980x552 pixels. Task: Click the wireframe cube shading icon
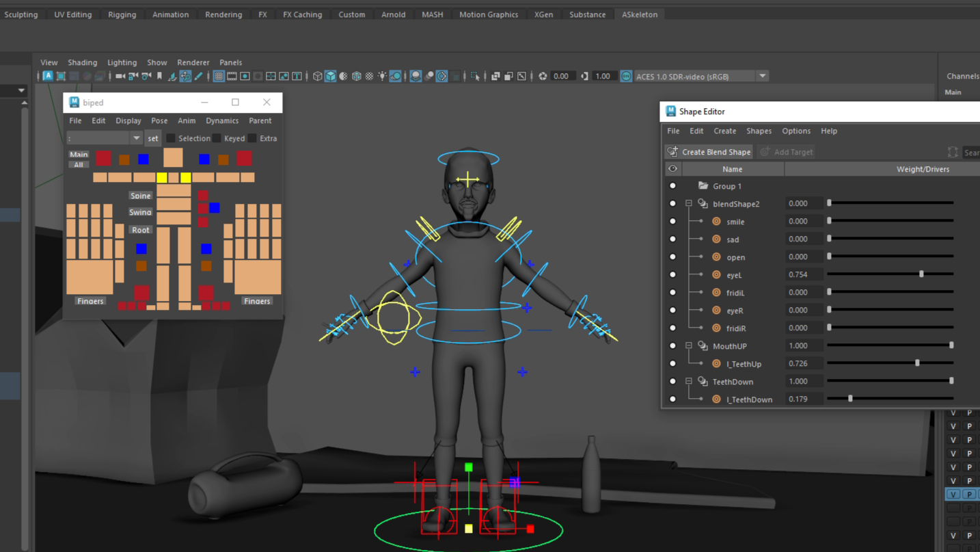click(x=318, y=77)
